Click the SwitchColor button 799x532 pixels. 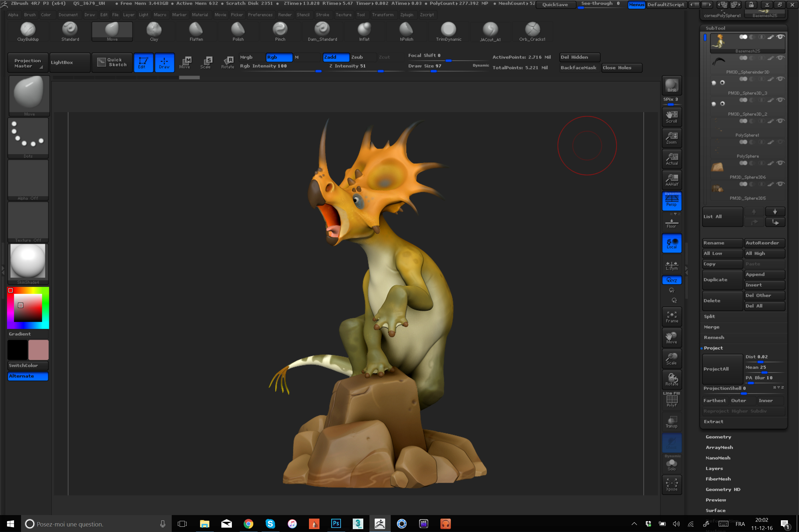coord(28,365)
